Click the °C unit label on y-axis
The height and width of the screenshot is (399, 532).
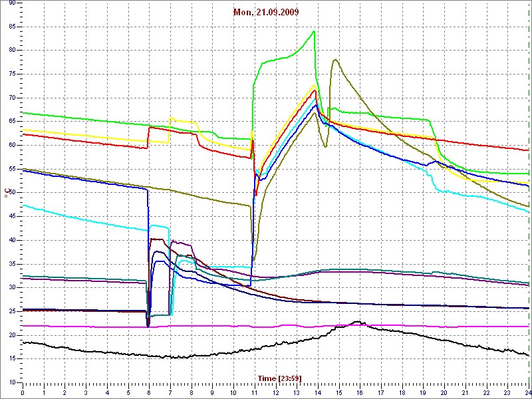tap(7, 193)
